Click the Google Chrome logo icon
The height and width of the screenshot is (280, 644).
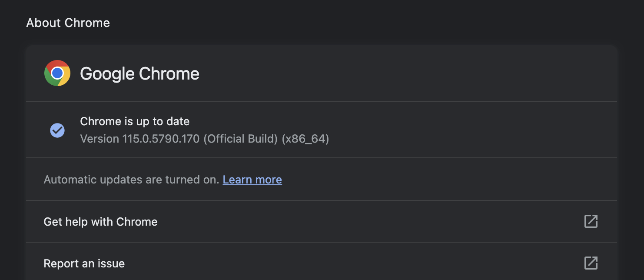[57, 73]
